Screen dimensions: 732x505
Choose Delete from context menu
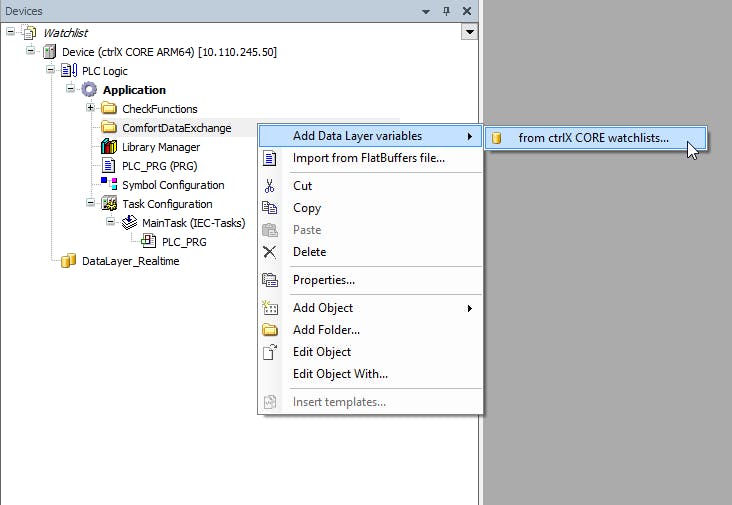(x=370, y=252)
